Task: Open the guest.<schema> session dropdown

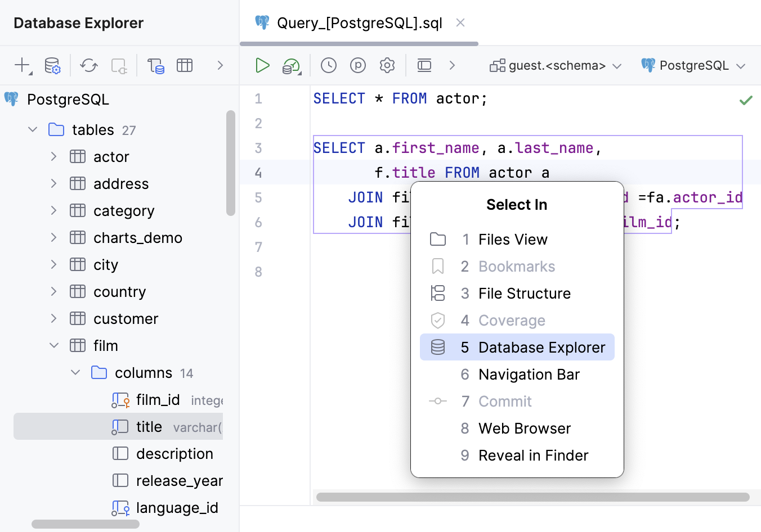Action: pos(555,65)
